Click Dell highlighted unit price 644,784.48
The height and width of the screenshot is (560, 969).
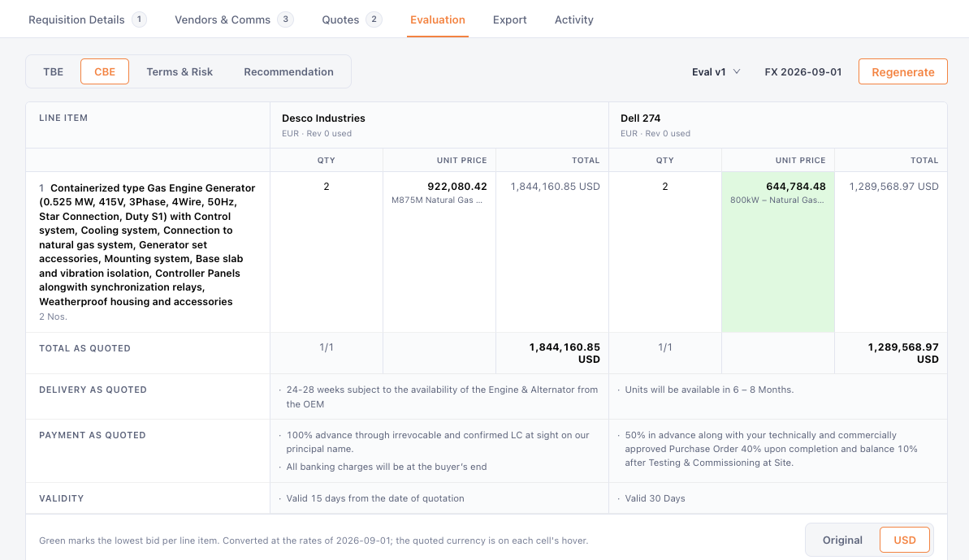[x=795, y=187]
